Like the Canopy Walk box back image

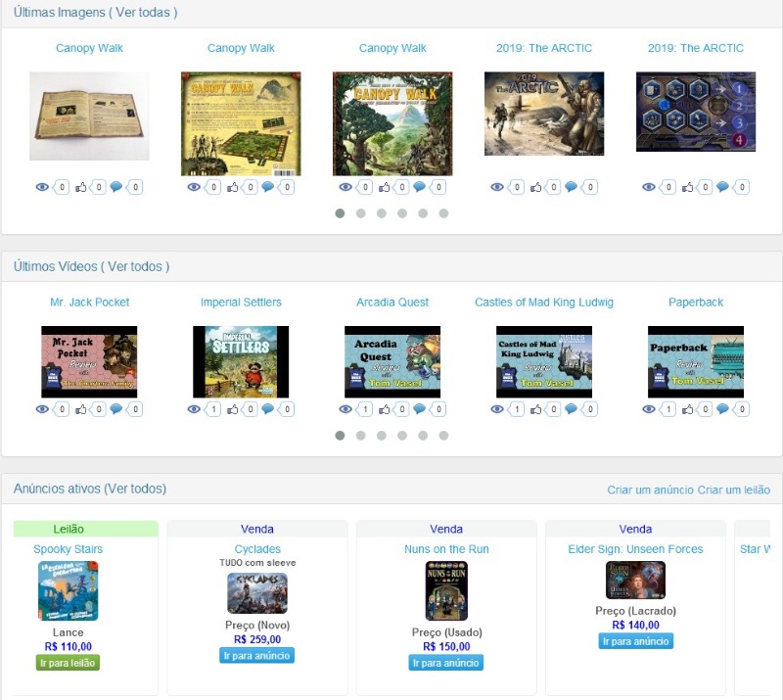(233, 187)
